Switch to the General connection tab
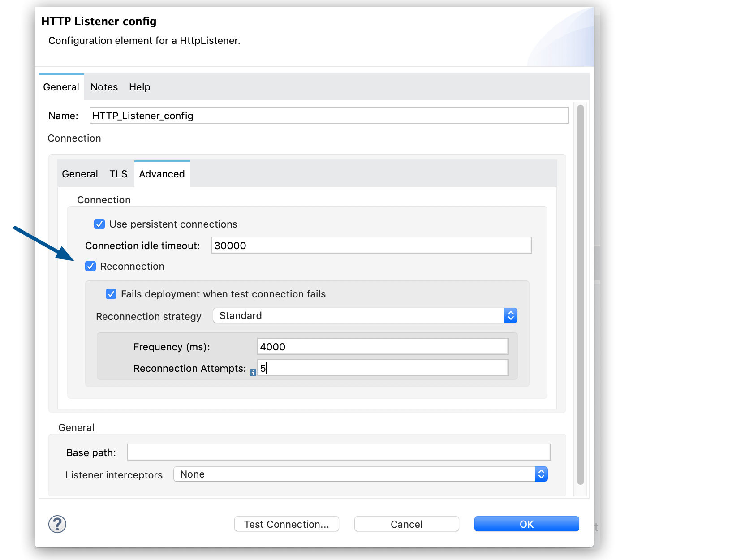 [80, 174]
